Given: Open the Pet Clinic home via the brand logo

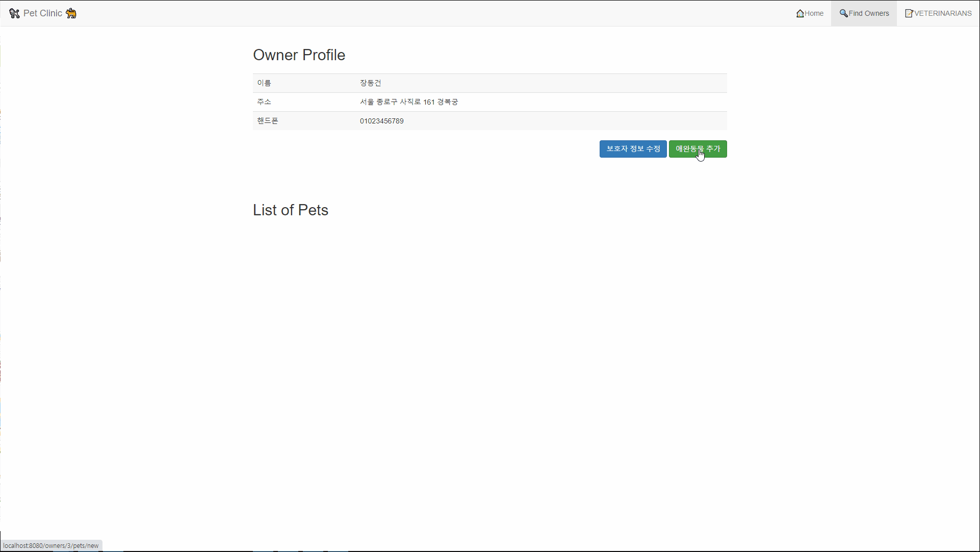Looking at the screenshot, I should point(43,13).
